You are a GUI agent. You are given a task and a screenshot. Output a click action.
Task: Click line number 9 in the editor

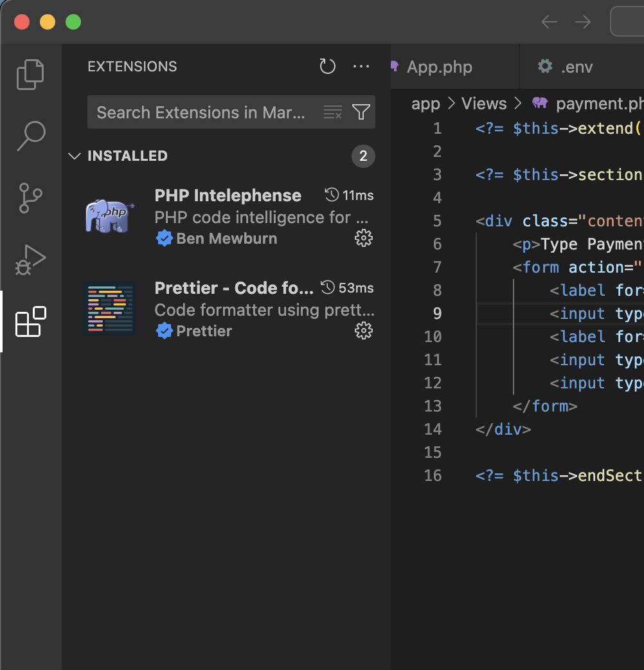click(437, 314)
